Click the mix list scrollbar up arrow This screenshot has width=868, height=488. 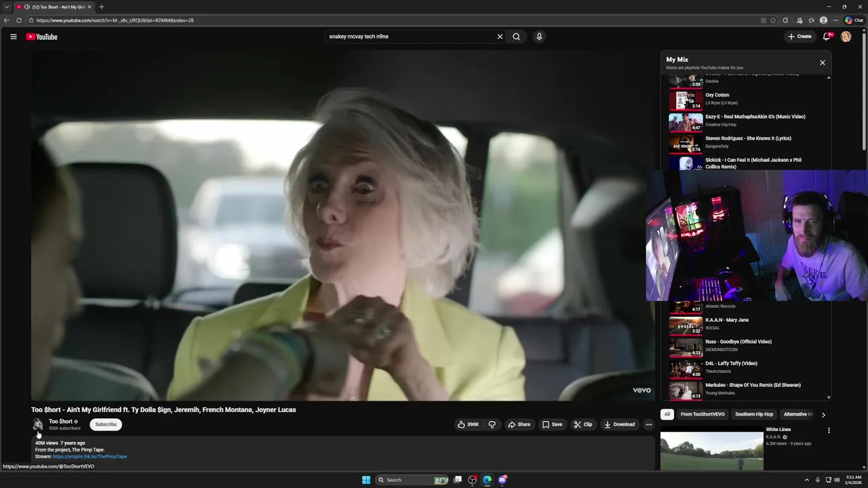(829, 78)
